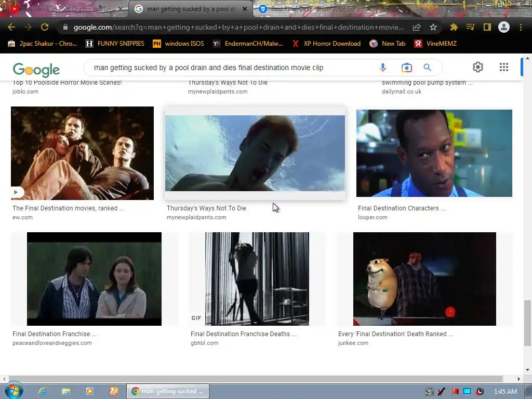
Task: Open the orange UC Browser taskbar icon
Action: tap(114, 391)
